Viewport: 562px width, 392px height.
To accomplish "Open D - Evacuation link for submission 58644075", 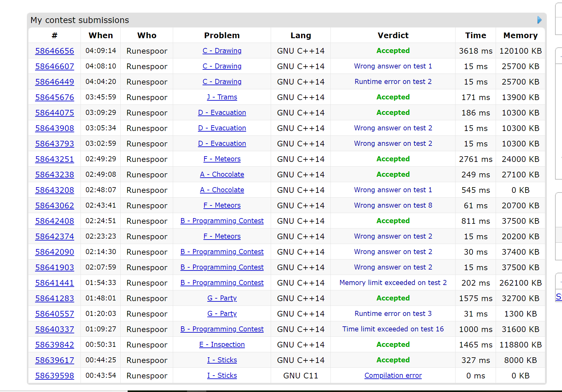I will (222, 113).
